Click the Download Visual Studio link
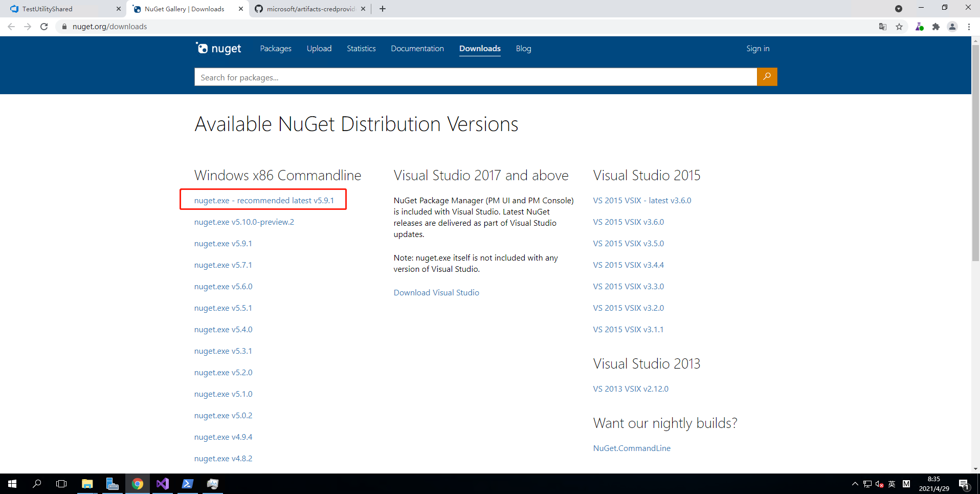This screenshot has height=494, width=980. 436,292
